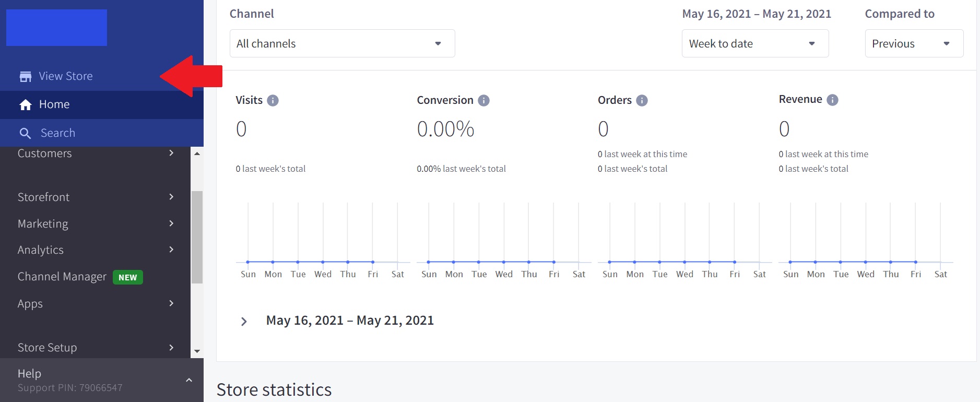Expand the Store Setup menu
Screen dimensions: 980x402
coord(96,347)
